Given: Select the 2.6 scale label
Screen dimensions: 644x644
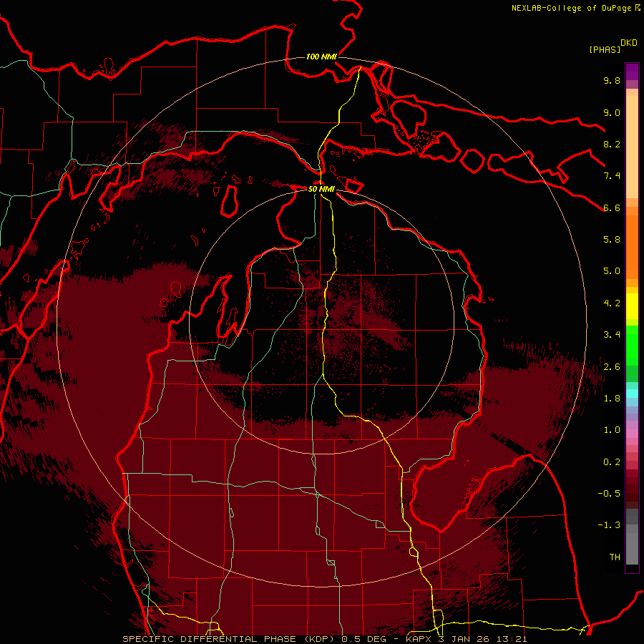Looking at the screenshot, I should [612, 367].
